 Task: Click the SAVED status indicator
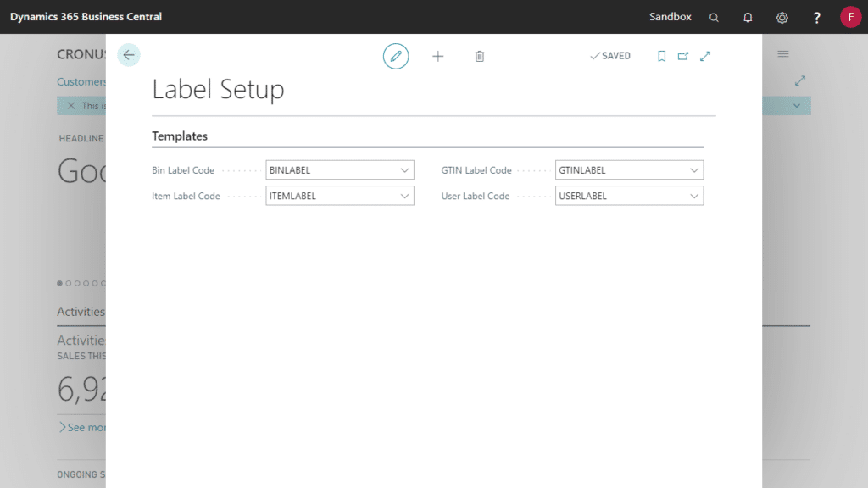(x=609, y=55)
